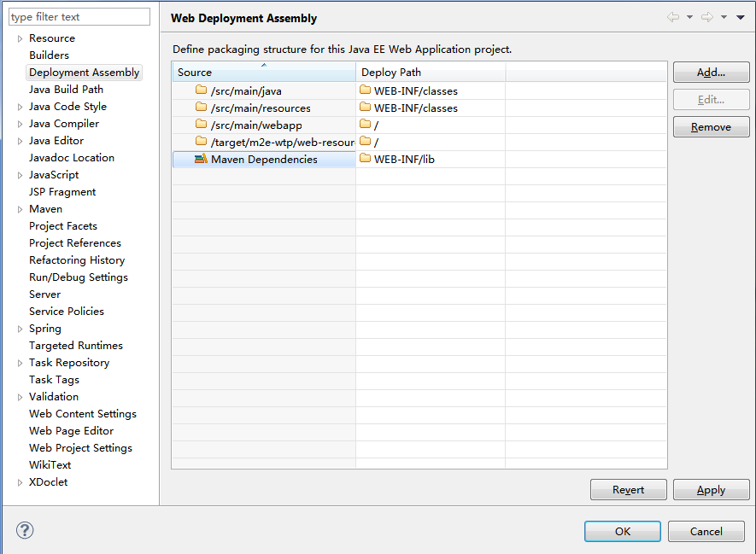756x554 pixels.
Task: Expand the Java Compiler tree node
Action: click(21, 124)
